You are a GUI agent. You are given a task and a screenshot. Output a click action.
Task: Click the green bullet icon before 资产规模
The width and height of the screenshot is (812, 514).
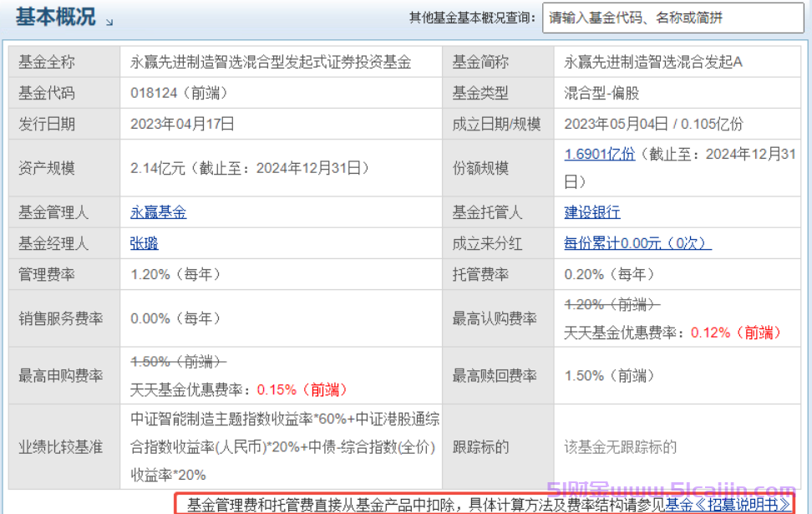point(15,167)
